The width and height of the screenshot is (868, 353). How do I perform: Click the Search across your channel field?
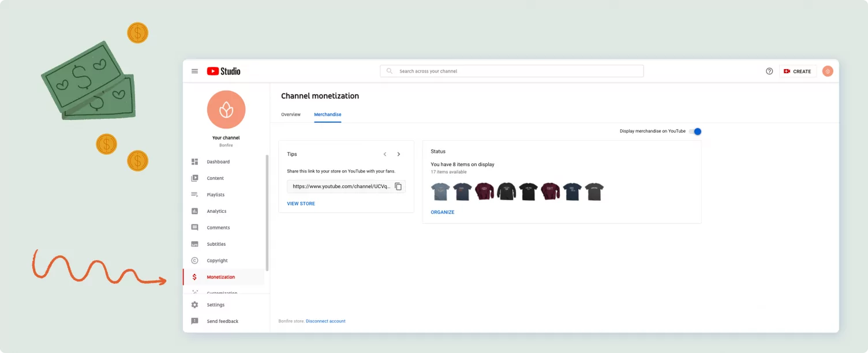point(511,71)
